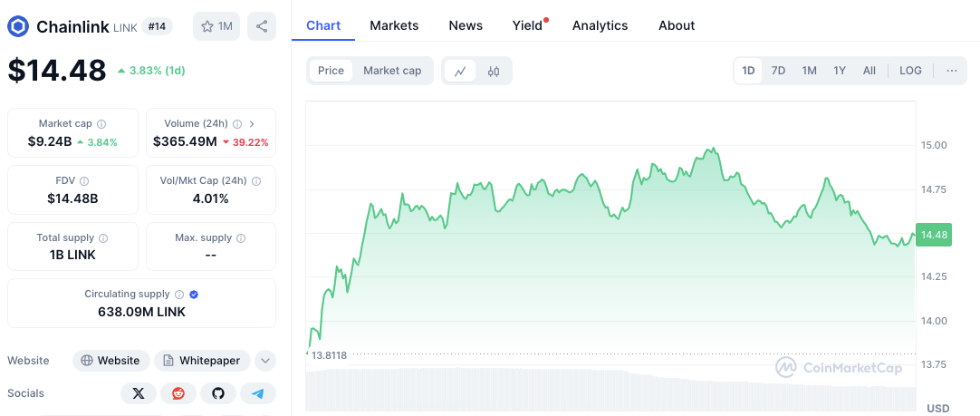Screen dimensions: 980x416
Task: Show FDV info icon
Action: click(x=84, y=180)
